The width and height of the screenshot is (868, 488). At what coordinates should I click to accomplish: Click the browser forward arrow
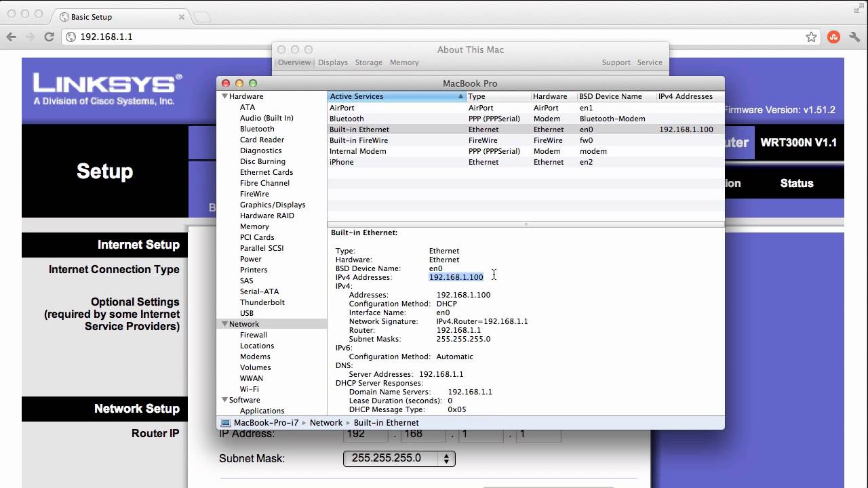[30, 37]
